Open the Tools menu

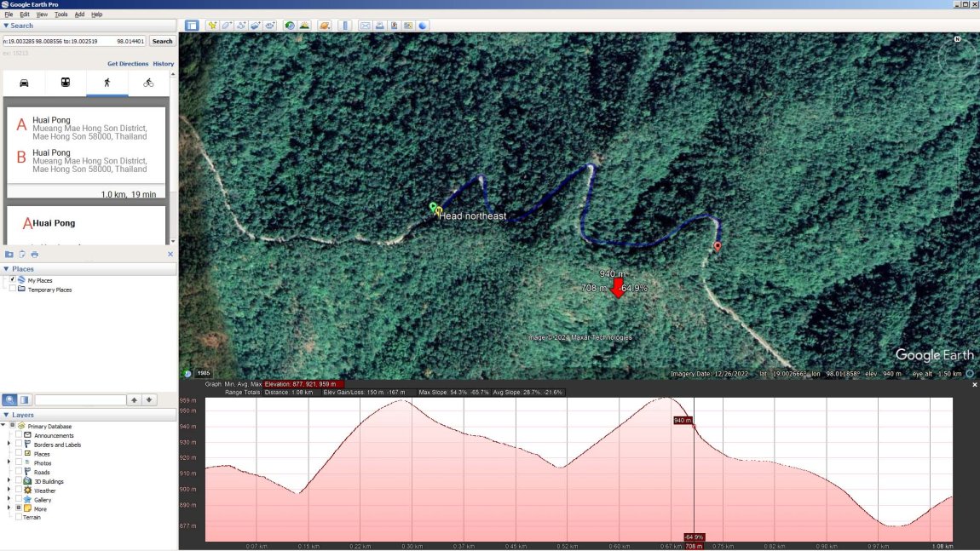[x=60, y=13]
